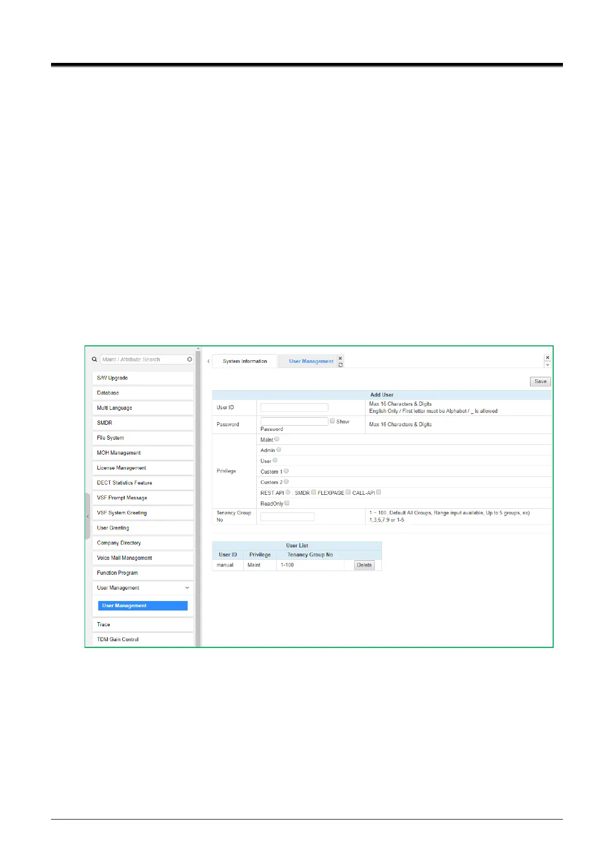Viewport: 614px width, 868px height.
Task: Choose the Custom 2 privilege radio button
Action: (286, 482)
